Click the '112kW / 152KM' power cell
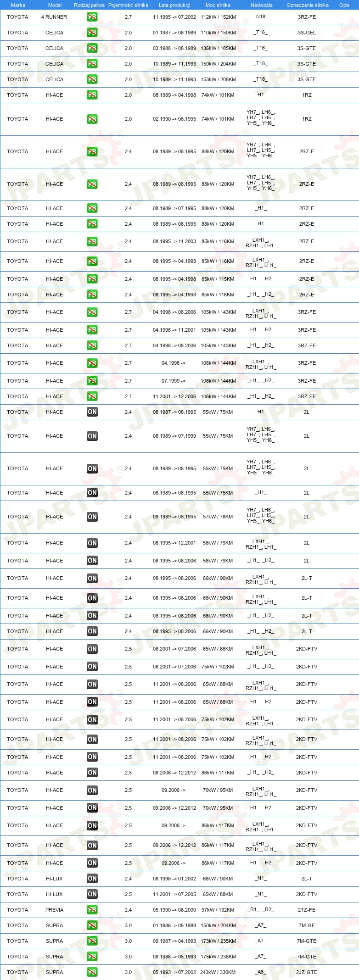 [x=218, y=17]
